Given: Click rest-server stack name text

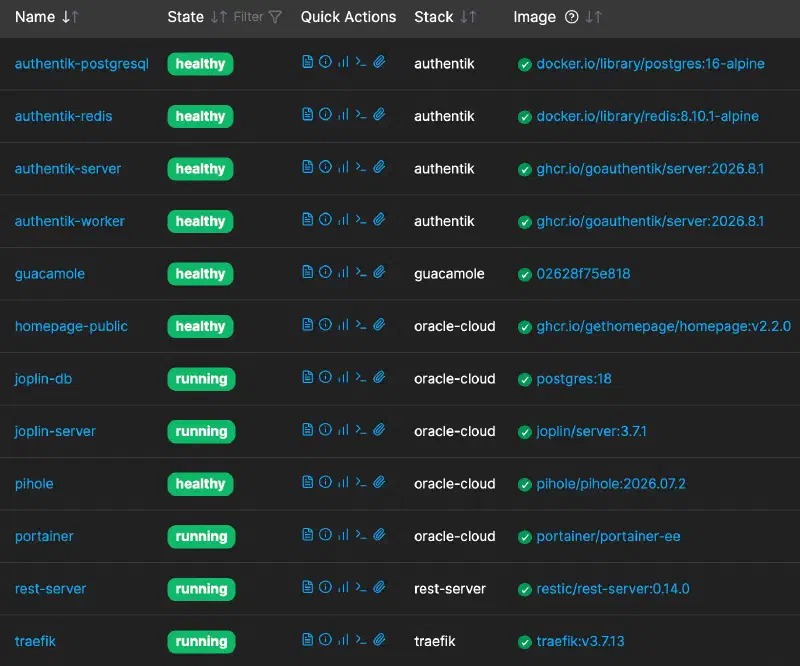Looking at the screenshot, I should [x=449, y=589].
